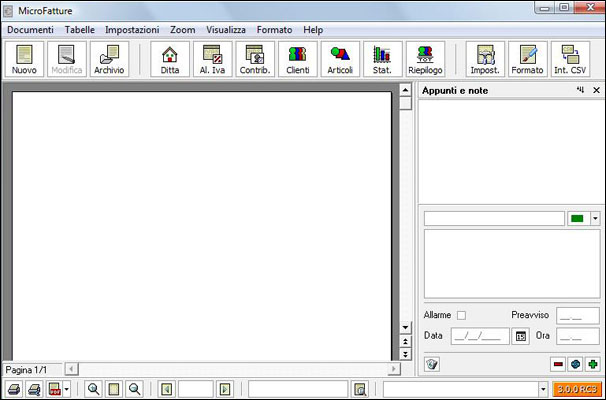Enable the Allarme checkbox
Screen dimensions: 606x400
point(461,315)
